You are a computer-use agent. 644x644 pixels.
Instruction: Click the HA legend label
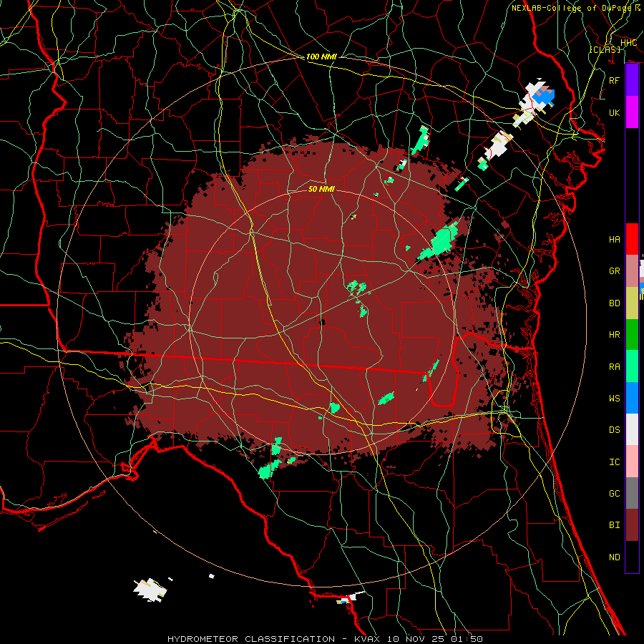pyautogui.click(x=614, y=239)
